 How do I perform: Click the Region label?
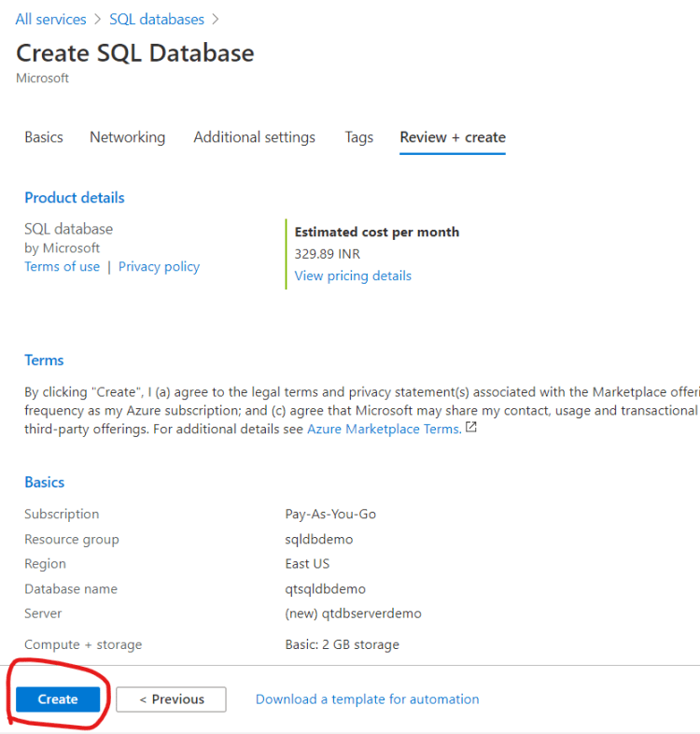click(45, 564)
